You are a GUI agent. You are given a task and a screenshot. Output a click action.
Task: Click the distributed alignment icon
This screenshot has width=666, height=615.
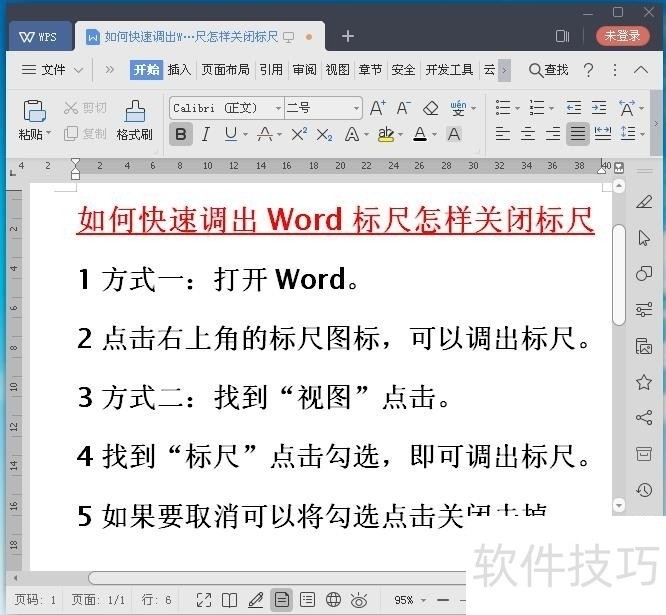coord(602,134)
